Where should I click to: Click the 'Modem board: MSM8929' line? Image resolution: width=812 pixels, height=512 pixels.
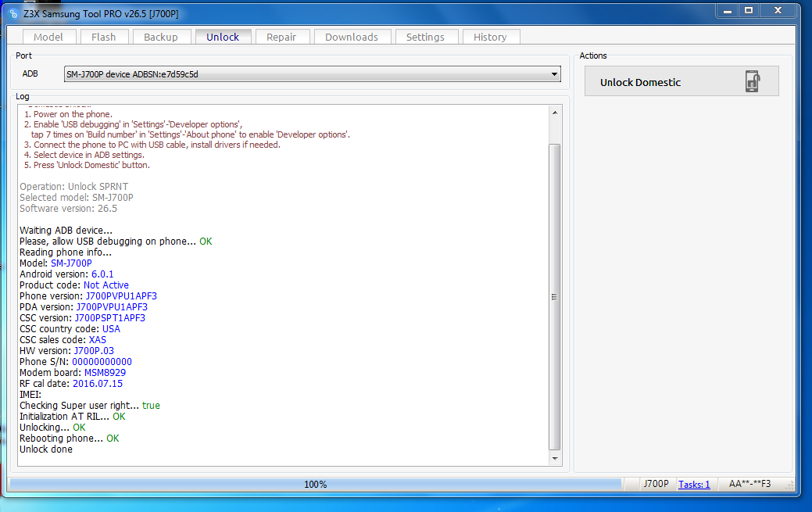[x=73, y=373]
